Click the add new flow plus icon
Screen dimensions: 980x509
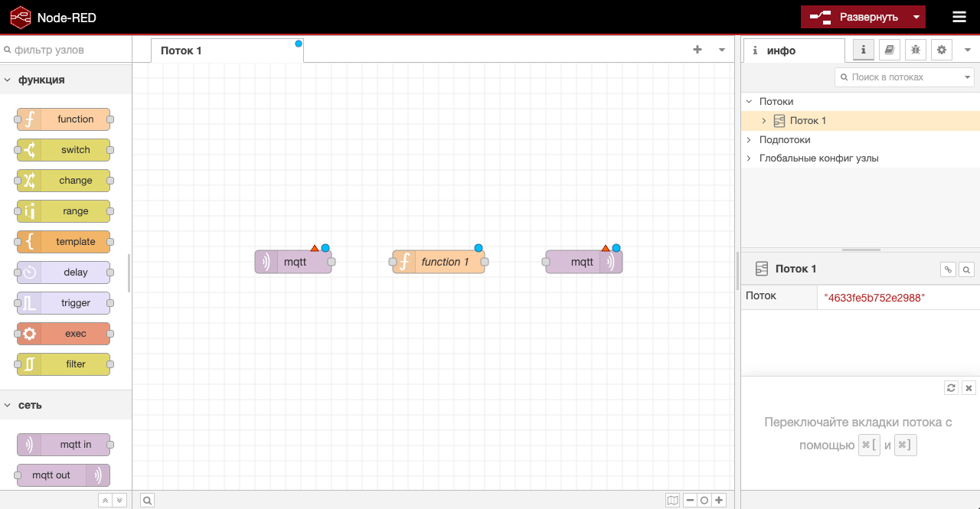click(x=697, y=50)
